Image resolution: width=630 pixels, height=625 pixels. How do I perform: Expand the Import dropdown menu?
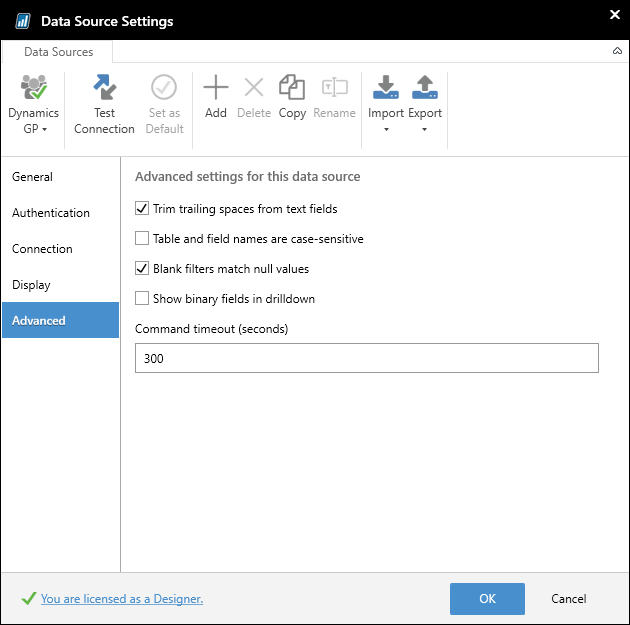[x=386, y=128]
